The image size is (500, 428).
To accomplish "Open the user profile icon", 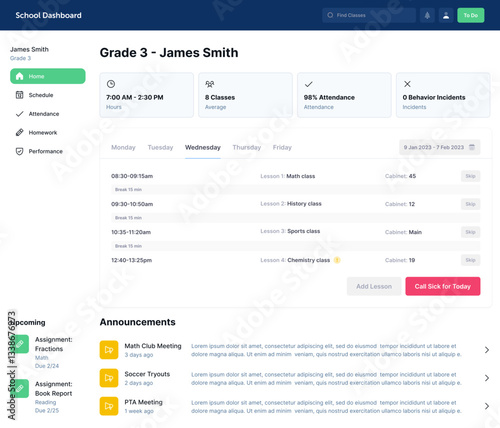I will (446, 15).
